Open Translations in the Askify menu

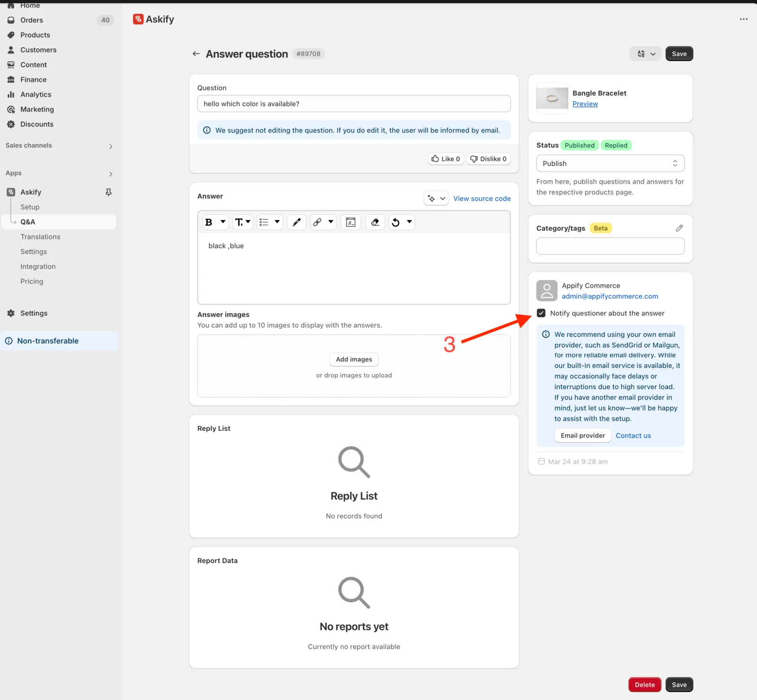point(40,237)
